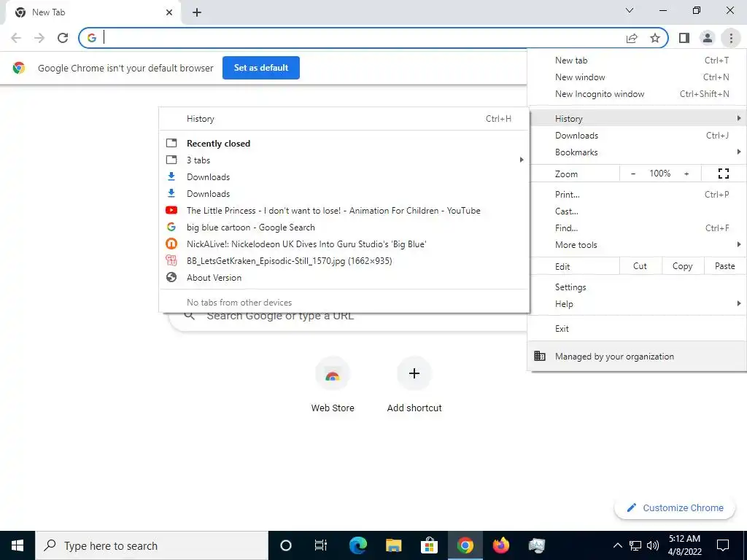
Task: Decrease zoom with minus button
Action: pyautogui.click(x=633, y=174)
